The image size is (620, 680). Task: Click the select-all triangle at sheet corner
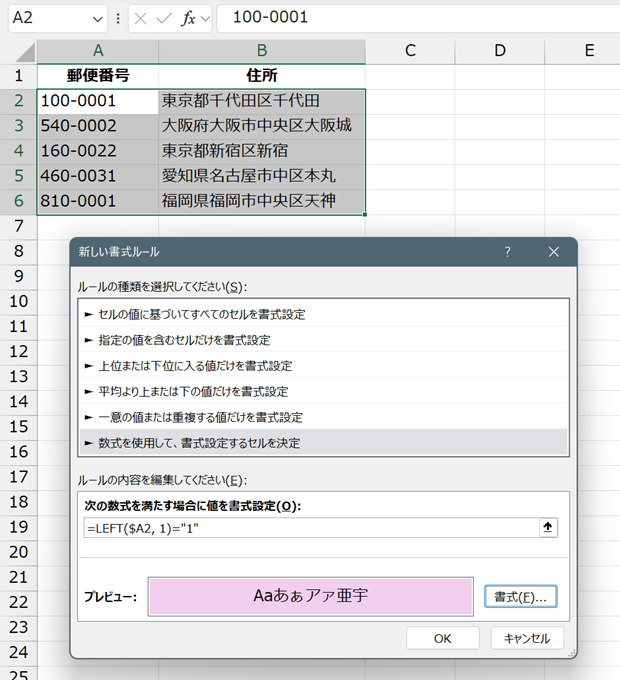point(25,52)
